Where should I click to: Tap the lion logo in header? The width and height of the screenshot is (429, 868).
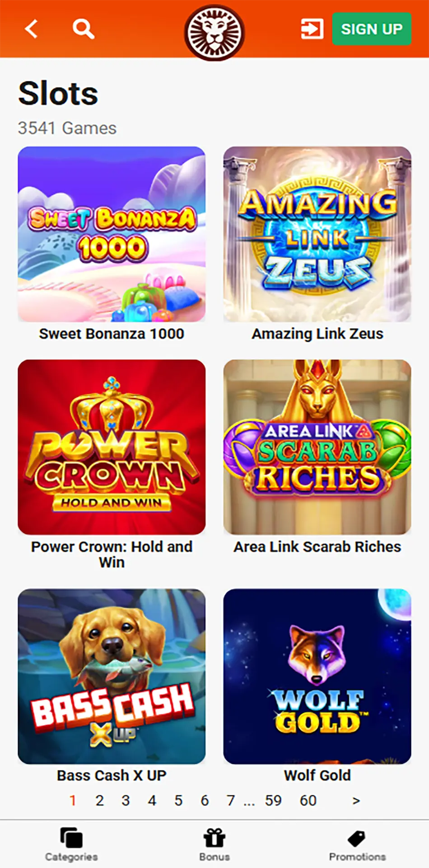pos(214,33)
